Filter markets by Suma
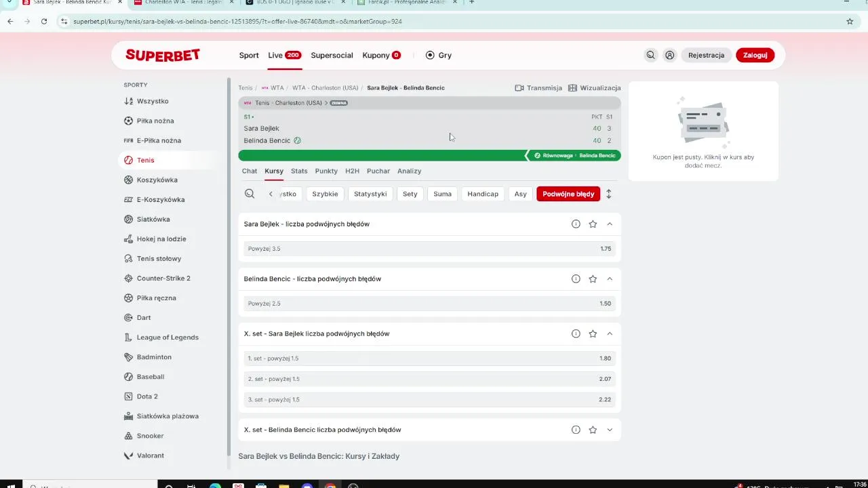The height and width of the screenshot is (488, 868). coord(443,194)
